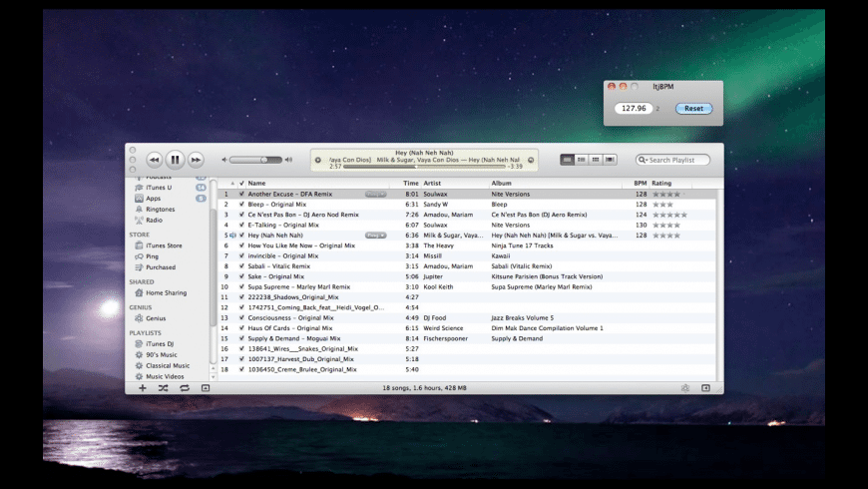Untick the checkbox for E-Talking – Original Mix

[241, 225]
